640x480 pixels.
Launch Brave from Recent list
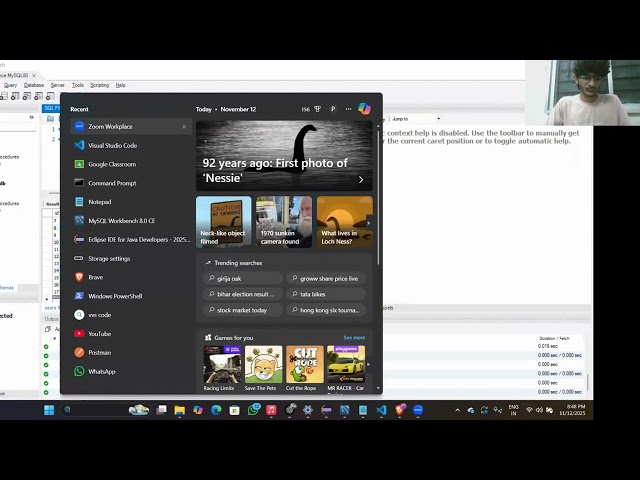(x=131, y=277)
